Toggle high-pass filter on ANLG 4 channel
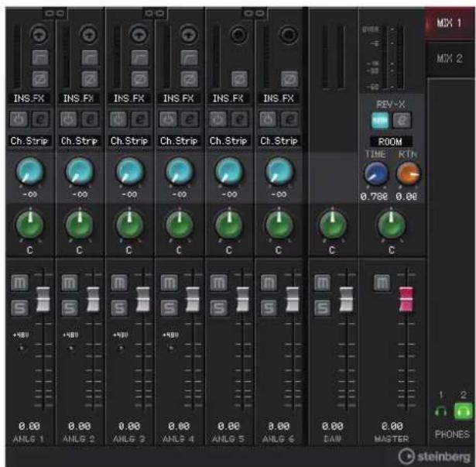476x467 pixels. 189,57
